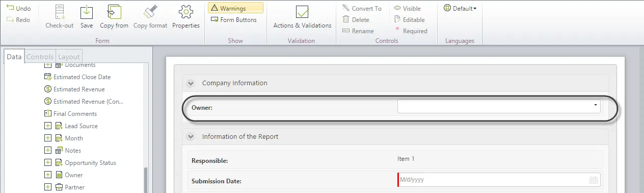
Task: Expand the Owner tree node
Action: [48, 175]
